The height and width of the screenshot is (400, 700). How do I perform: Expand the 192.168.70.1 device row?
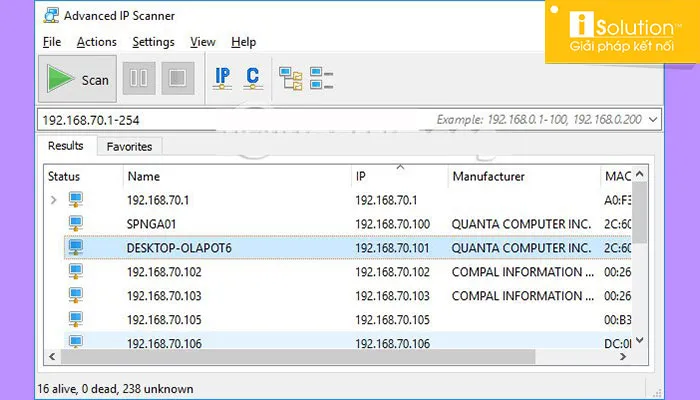coord(54,200)
